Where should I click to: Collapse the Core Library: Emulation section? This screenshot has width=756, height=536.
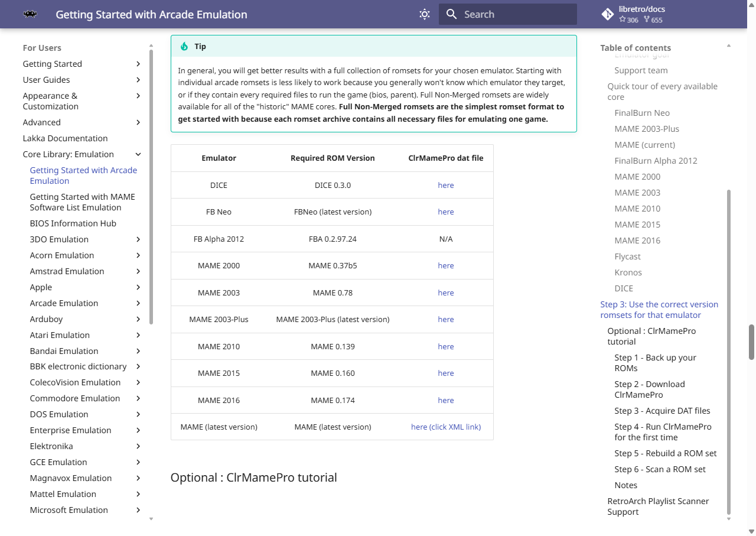138,154
